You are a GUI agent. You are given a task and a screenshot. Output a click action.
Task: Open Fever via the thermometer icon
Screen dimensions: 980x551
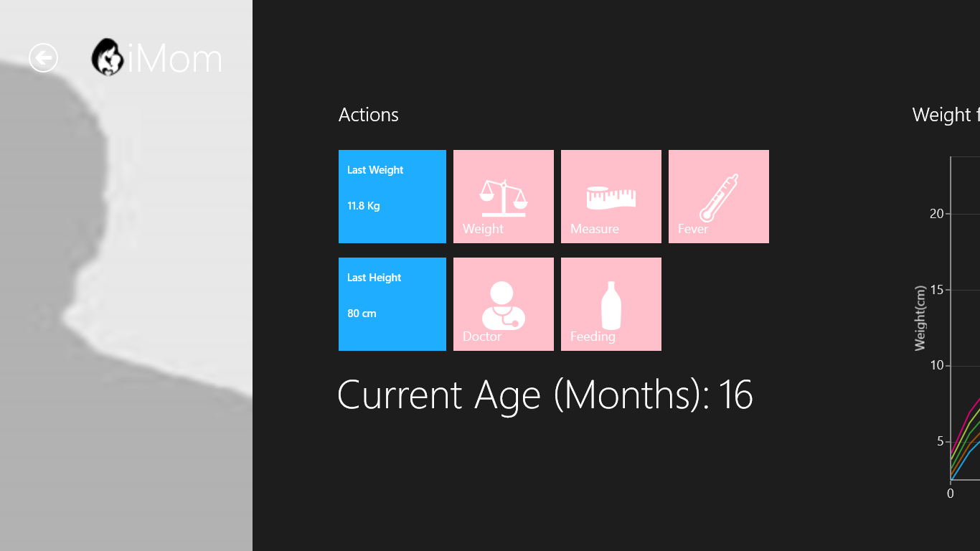(x=718, y=197)
